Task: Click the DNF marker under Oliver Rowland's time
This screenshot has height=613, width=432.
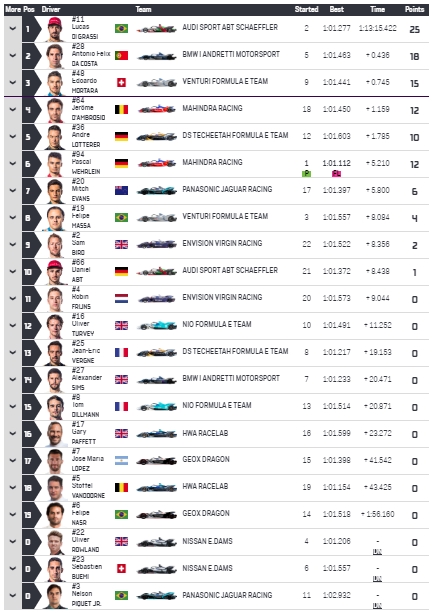Action: click(x=377, y=552)
